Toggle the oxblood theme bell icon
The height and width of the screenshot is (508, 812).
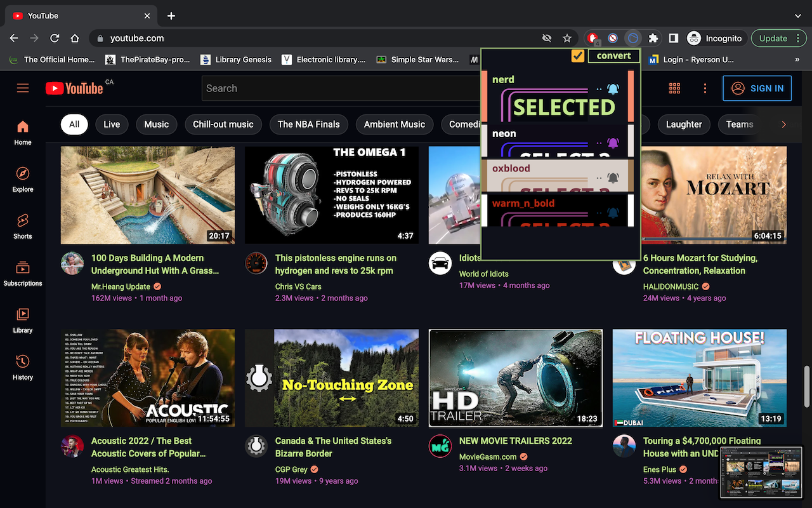(x=613, y=178)
